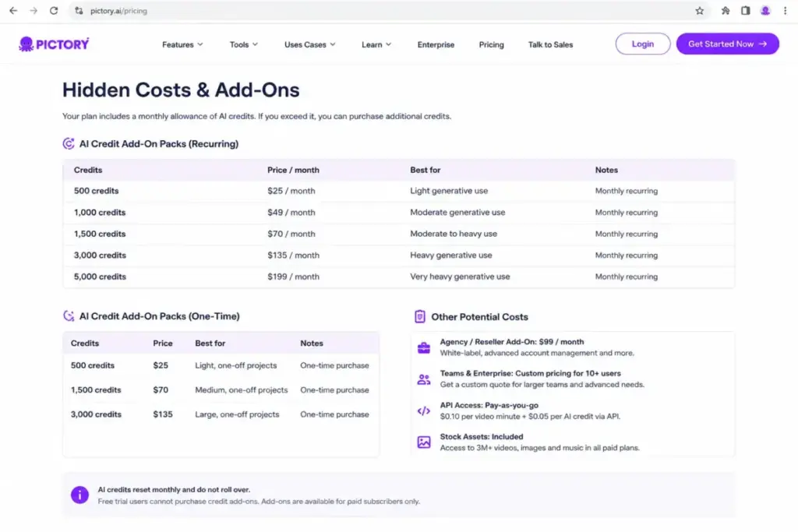The image size is (798, 532).
Task: Click Light generative use cell
Action: pyautogui.click(x=449, y=191)
